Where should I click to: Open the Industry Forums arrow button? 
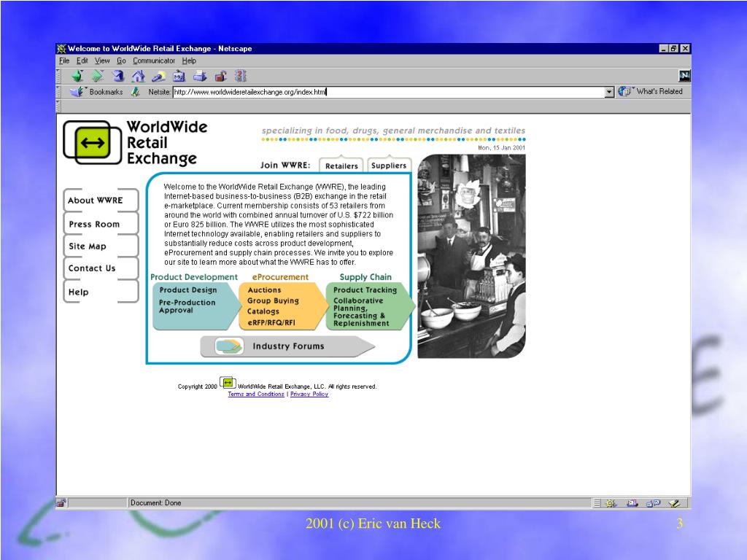[x=287, y=346]
